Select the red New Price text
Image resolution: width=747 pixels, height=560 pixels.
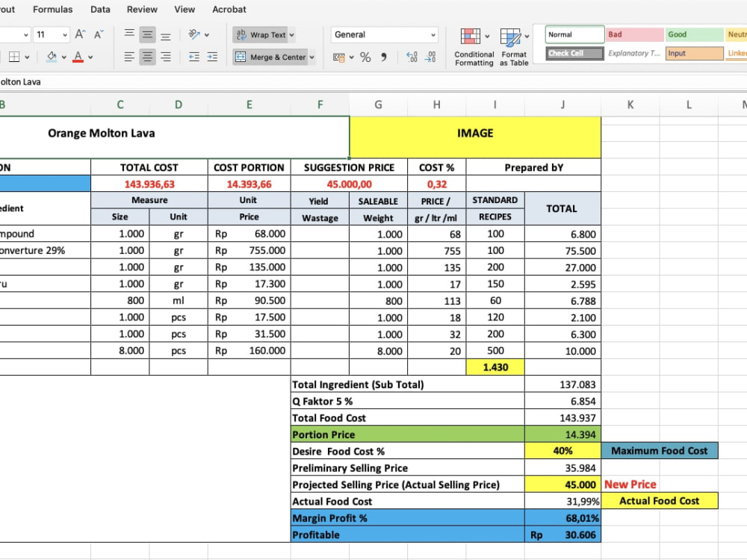pos(630,485)
